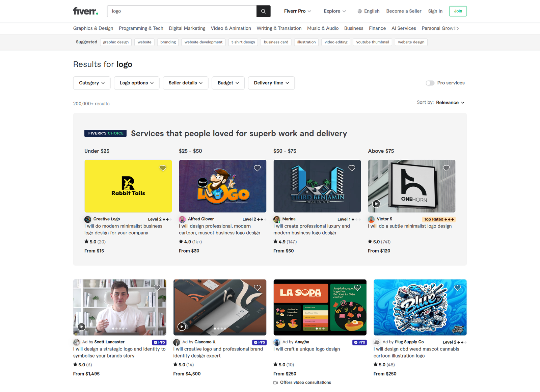Click the logo search input field
This screenshot has width=540, height=392.
[182, 11]
